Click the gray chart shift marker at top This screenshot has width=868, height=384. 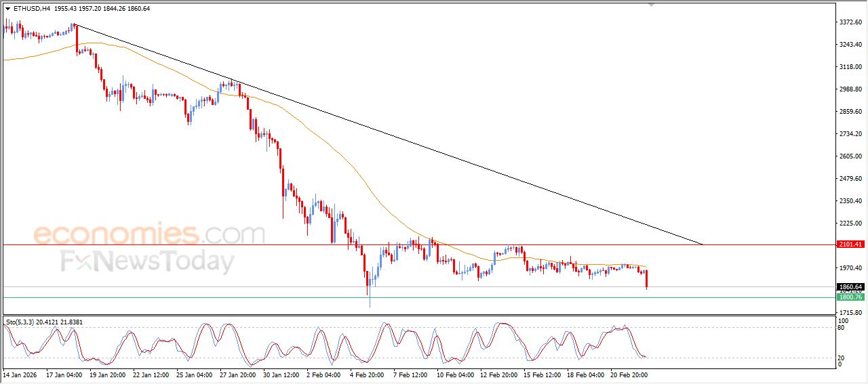tap(652, 5)
